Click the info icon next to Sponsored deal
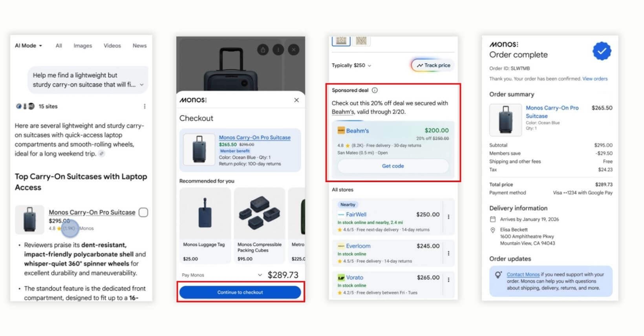Screen dimensions: 644x336 point(375,90)
